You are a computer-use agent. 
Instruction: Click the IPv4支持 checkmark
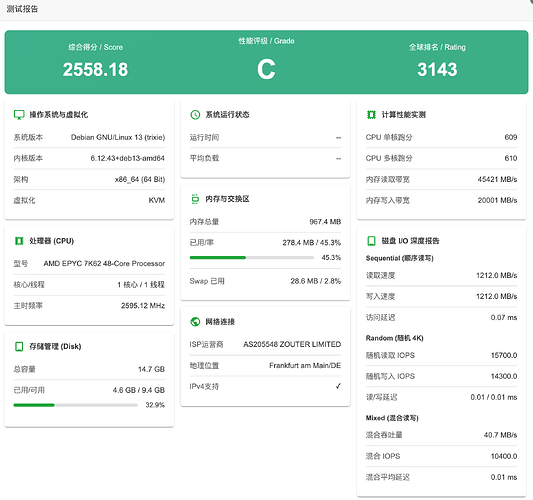[338, 386]
